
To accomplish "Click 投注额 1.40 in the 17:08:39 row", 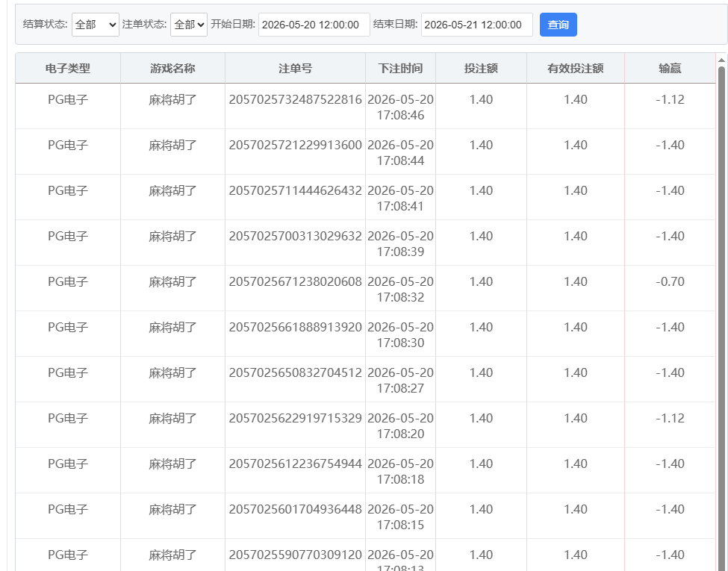I will tap(481, 236).
